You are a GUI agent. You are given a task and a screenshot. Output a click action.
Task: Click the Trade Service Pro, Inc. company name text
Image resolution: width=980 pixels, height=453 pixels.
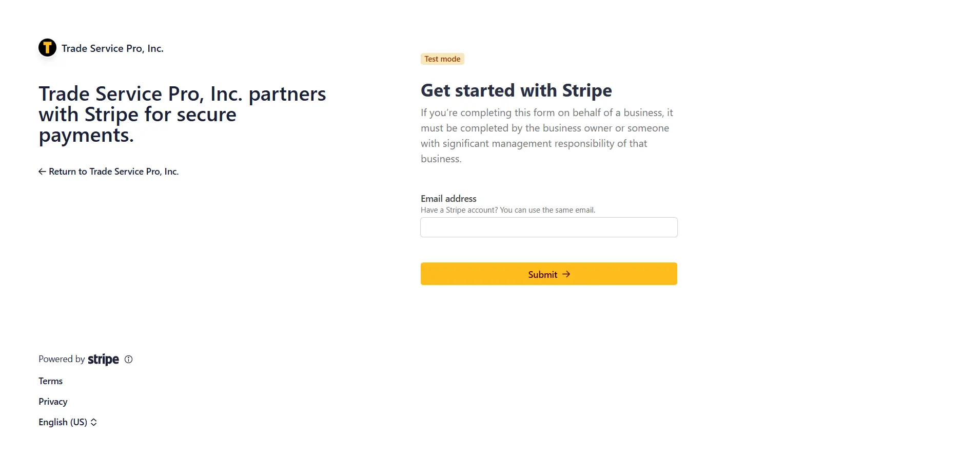coord(112,48)
